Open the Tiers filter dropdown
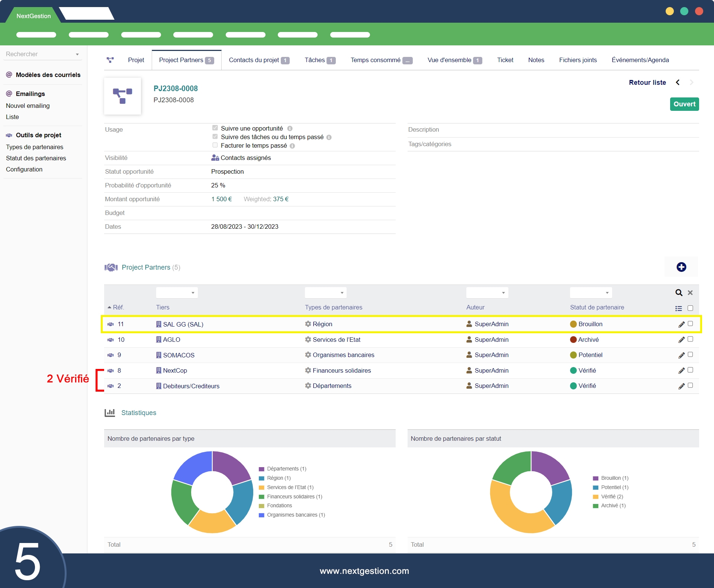 (x=177, y=293)
